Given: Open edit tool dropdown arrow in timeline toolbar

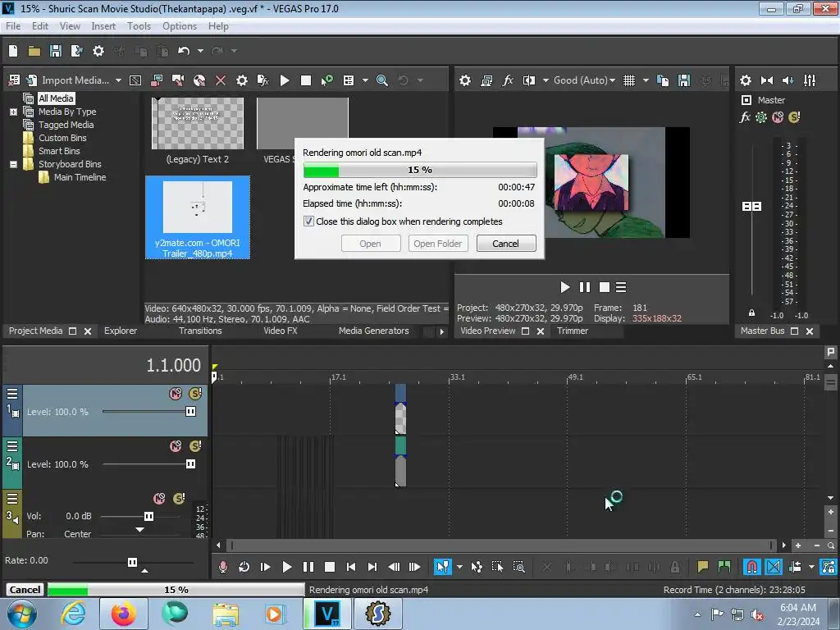Looking at the screenshot, I should 459,567.
